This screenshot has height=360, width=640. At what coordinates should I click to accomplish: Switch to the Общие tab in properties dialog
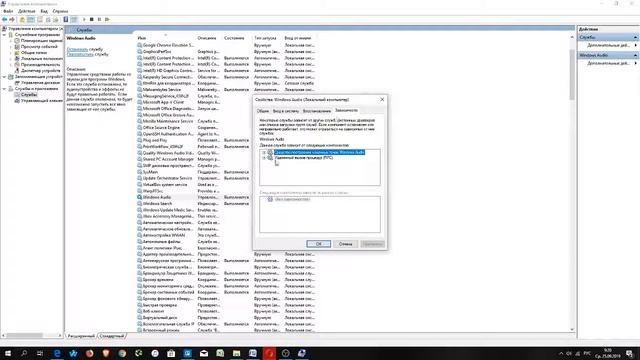[x=262, y=111]
